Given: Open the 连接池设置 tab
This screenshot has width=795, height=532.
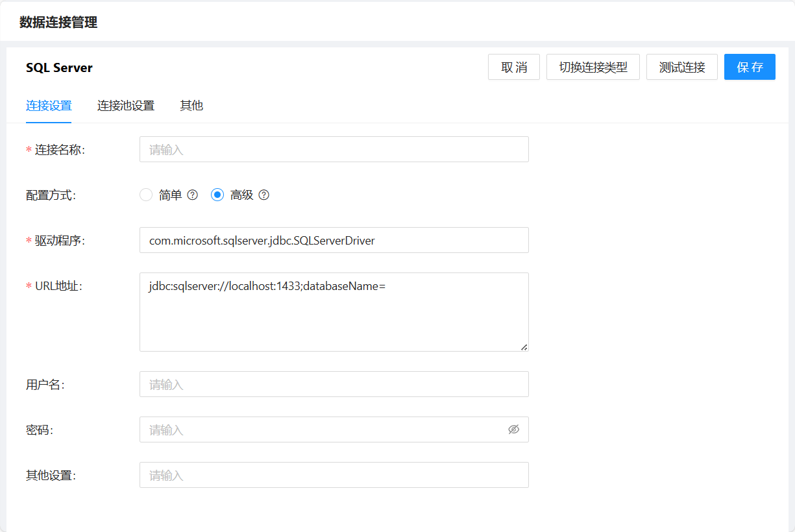Looking at the screenshot, I should click(126, 106).
